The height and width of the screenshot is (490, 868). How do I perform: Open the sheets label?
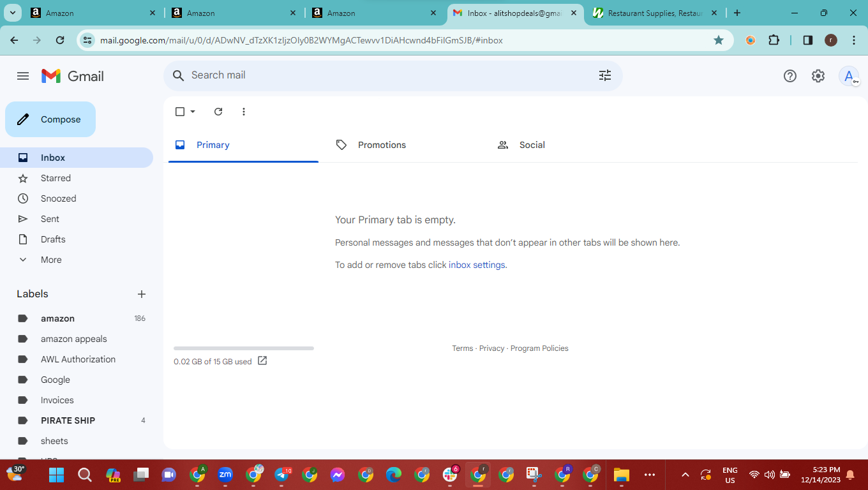tap(77, 441)
